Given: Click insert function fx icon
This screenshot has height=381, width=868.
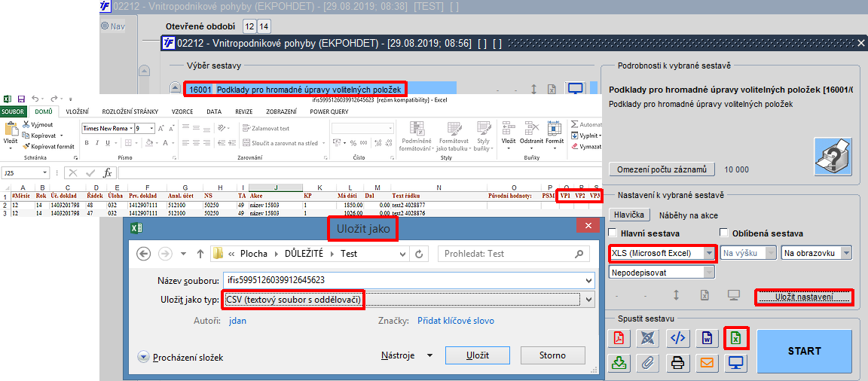Looking at the screenshot, I should tap(108, 172).
